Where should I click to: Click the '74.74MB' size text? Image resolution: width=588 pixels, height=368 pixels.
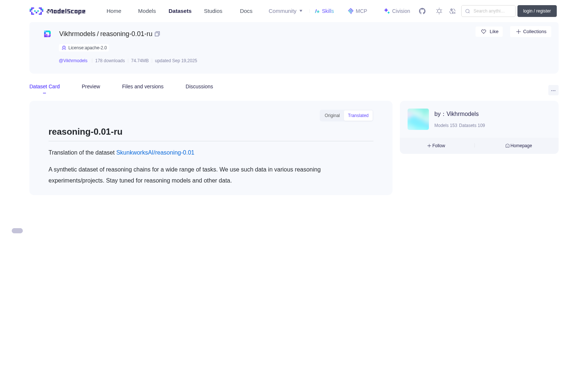[x=140, y=61]
